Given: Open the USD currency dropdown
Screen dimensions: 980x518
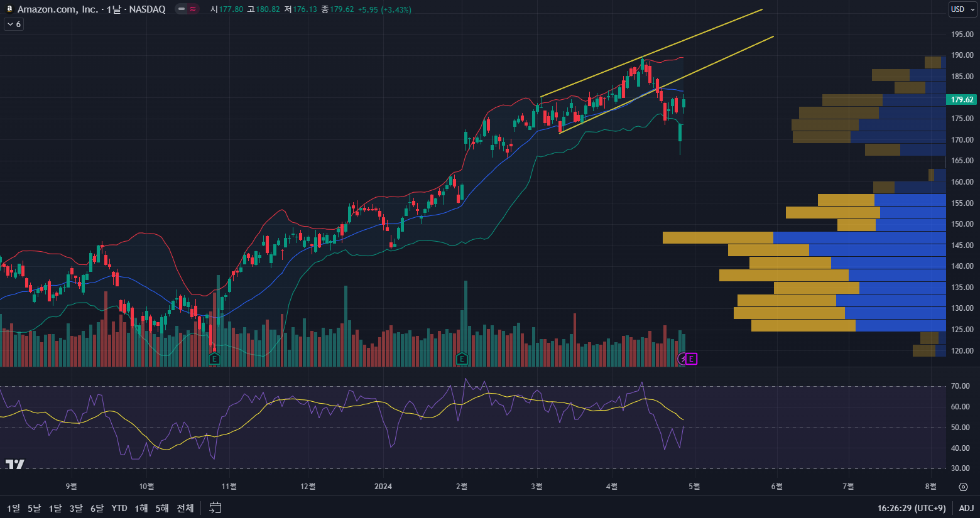Looking at the screenshot, I should click(962, 9).
